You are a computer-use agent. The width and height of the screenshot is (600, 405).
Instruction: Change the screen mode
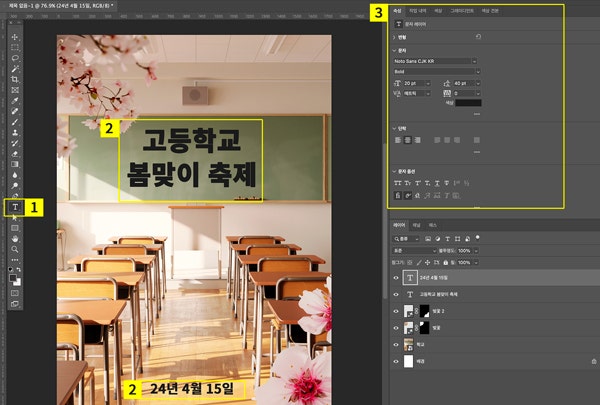(15, 304)
